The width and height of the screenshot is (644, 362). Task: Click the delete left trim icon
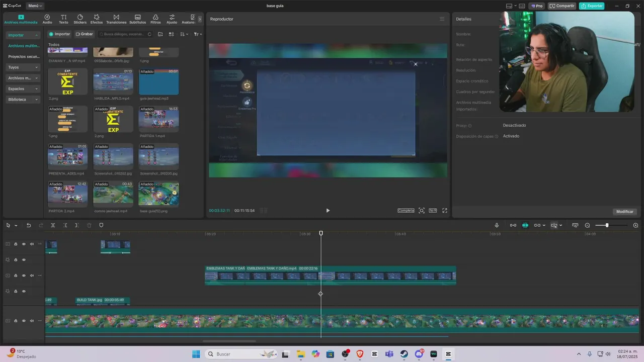(x=65, y=225)
